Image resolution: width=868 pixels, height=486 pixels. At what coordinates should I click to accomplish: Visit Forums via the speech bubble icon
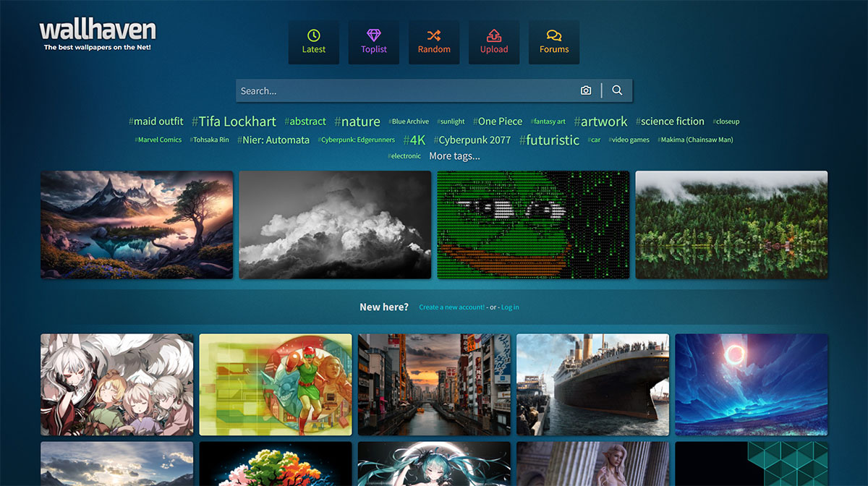point(554,35)
